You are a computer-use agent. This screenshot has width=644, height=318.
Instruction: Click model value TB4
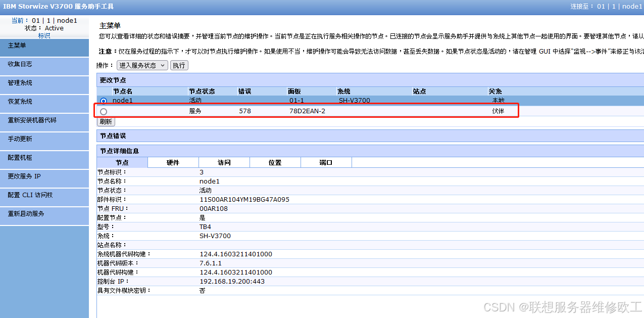coord(205,226)
